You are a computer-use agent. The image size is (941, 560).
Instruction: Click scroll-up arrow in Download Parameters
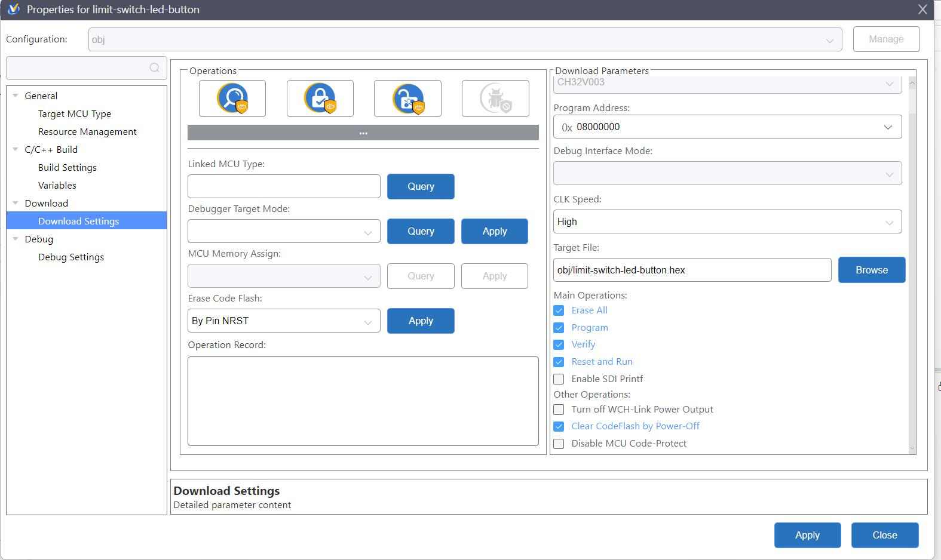click(x=912, y=84)
